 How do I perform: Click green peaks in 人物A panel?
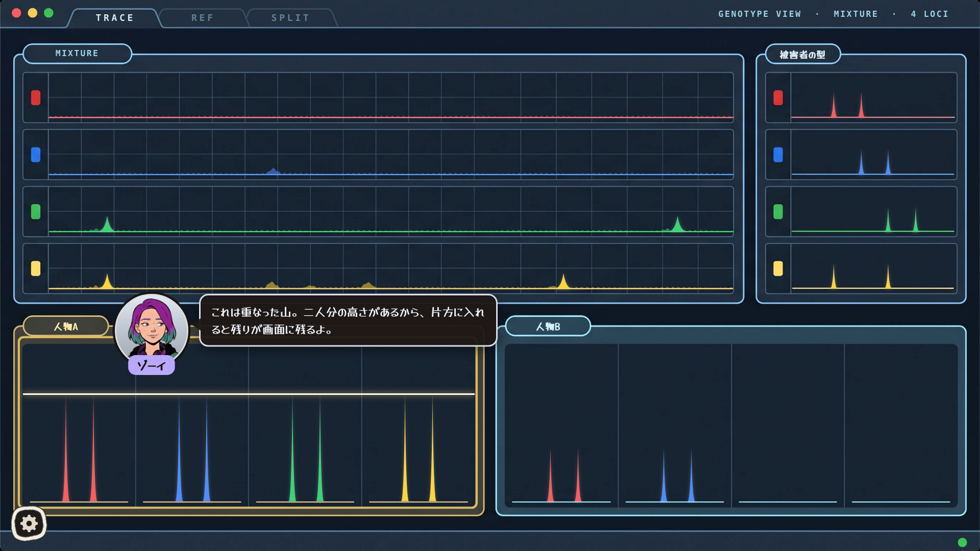(306, 449)
